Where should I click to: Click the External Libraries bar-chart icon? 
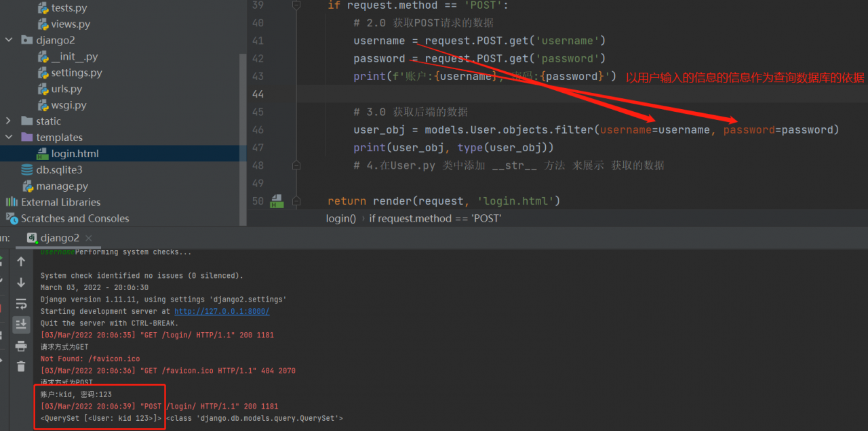pyautogui.click(x=12, y=202)
